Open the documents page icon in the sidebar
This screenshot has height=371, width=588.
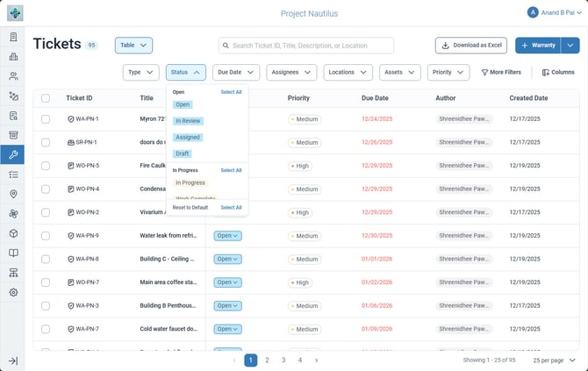13,37
